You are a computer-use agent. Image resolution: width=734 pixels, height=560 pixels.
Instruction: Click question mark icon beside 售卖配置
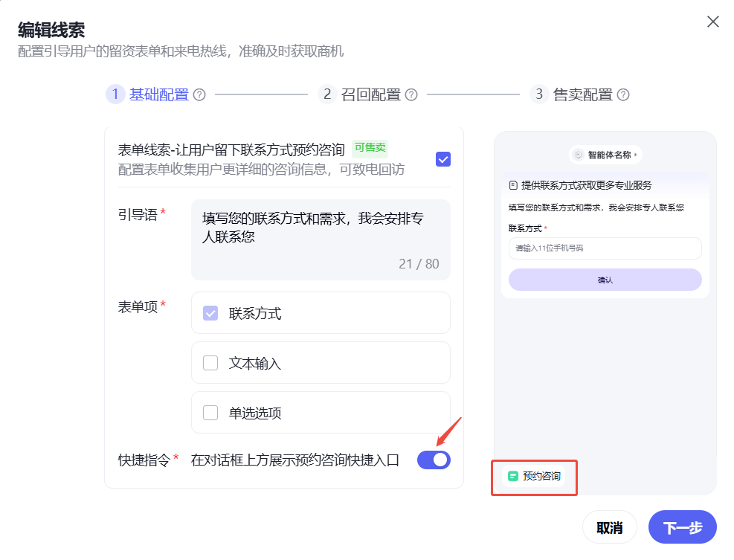coord(622,94)
